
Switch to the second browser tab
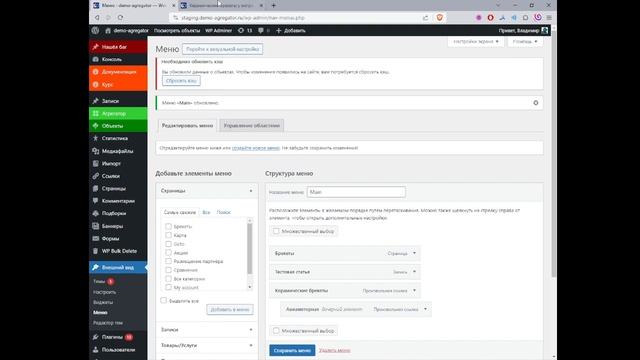click(x=222, y=6)
